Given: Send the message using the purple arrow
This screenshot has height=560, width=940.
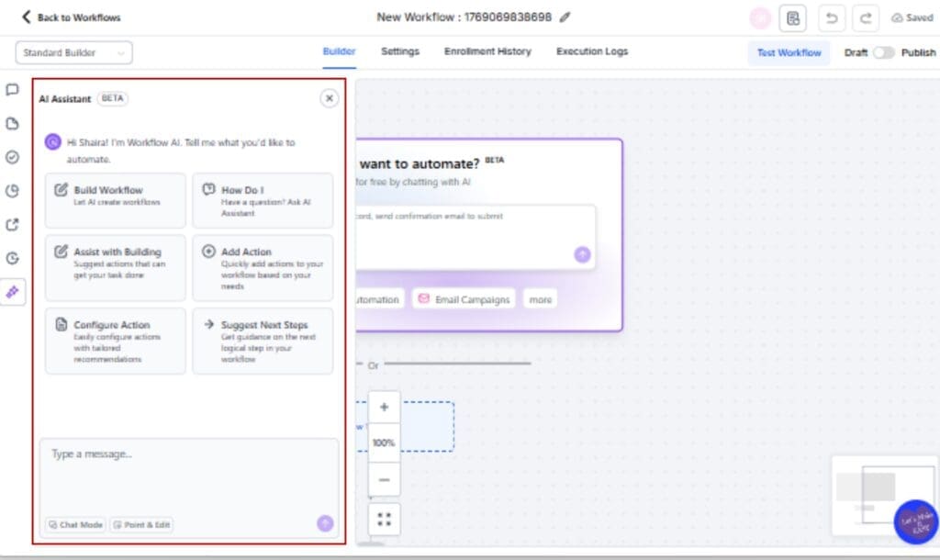Looking at the screenshot, I should pos(324,522).
